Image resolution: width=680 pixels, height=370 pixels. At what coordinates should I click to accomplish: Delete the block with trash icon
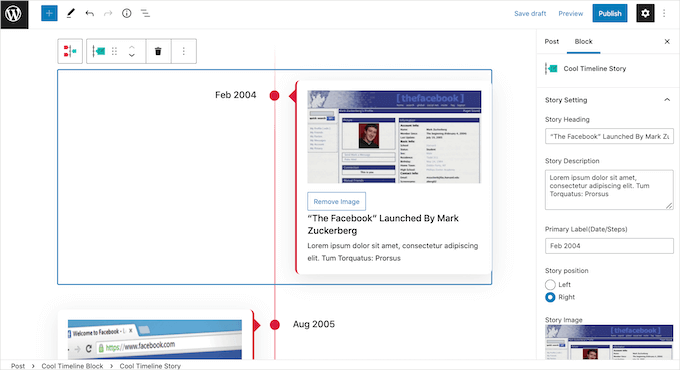(158, 51)
